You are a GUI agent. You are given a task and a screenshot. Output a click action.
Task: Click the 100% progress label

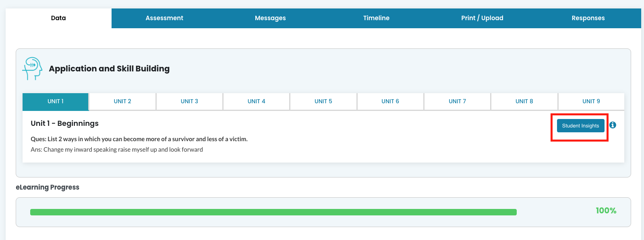coord(606,211)
